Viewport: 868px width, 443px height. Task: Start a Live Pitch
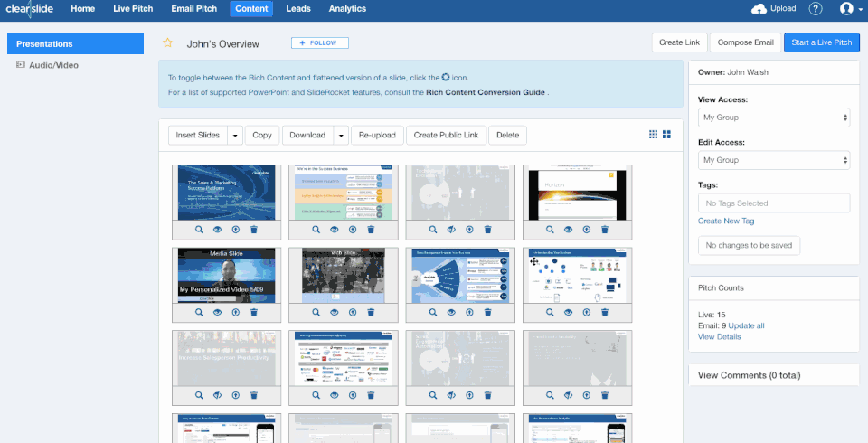[822, 42]
